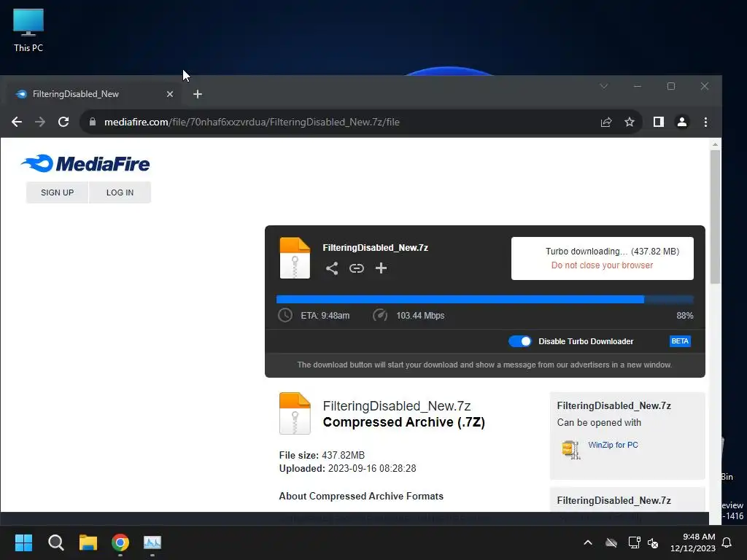
Task: Click the ETA clock icon
Action: tap(285, 315)
